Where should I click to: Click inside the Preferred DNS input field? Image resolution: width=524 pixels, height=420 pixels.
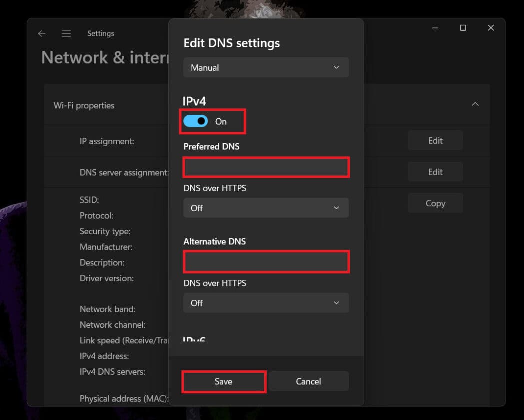tap(266, 167)
